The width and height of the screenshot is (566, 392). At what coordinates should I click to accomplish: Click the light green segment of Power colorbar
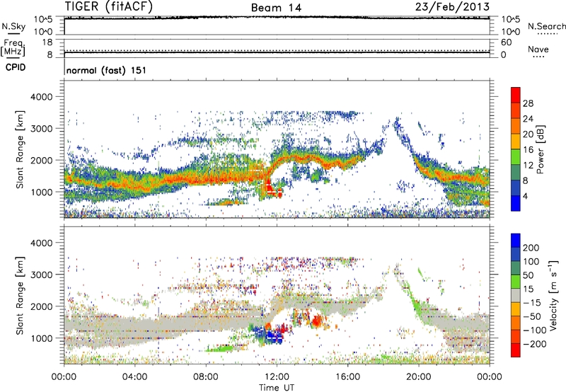516,156
